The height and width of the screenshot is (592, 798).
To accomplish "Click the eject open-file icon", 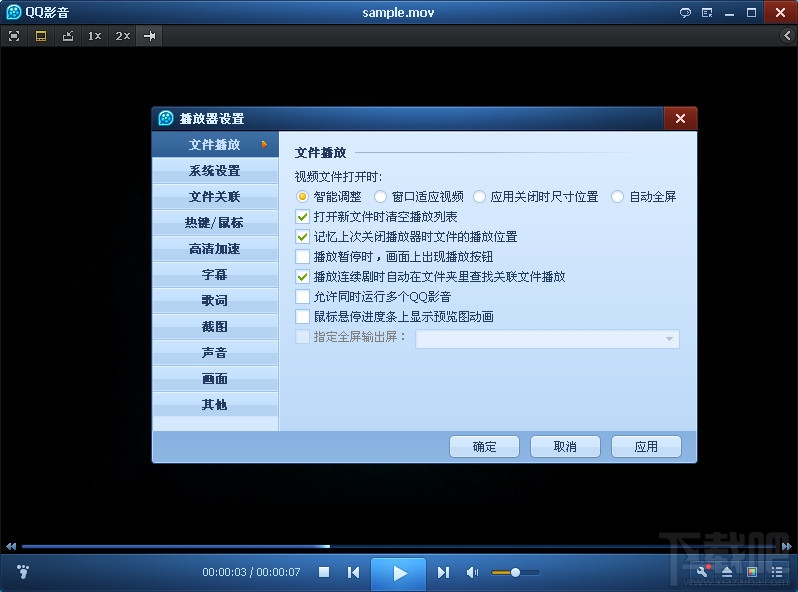I will [x=727, y=572].
